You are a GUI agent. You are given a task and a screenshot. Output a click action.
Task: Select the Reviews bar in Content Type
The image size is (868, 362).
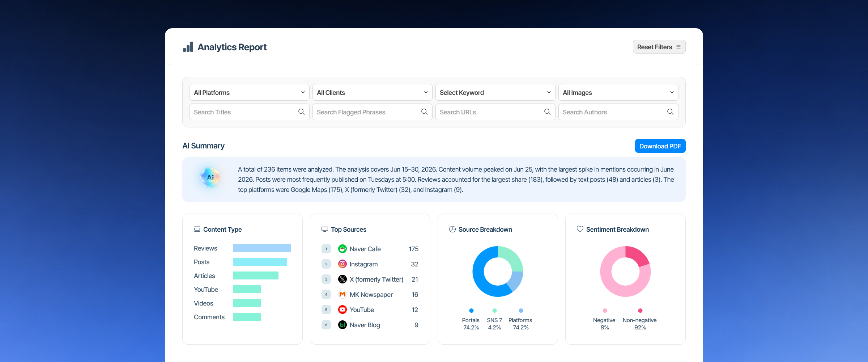[262, 248]
